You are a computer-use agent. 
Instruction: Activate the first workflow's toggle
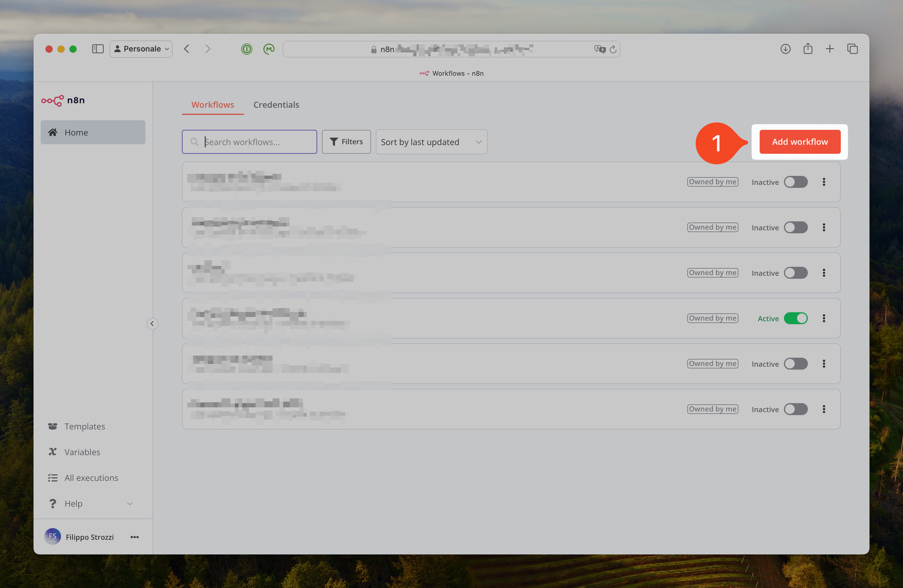(795, 182)
